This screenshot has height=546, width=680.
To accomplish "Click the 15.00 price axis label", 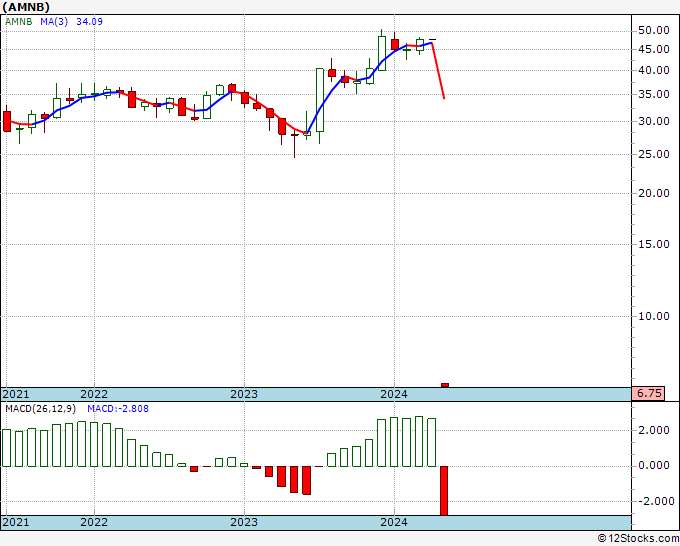I will click(x=654, y=244).
